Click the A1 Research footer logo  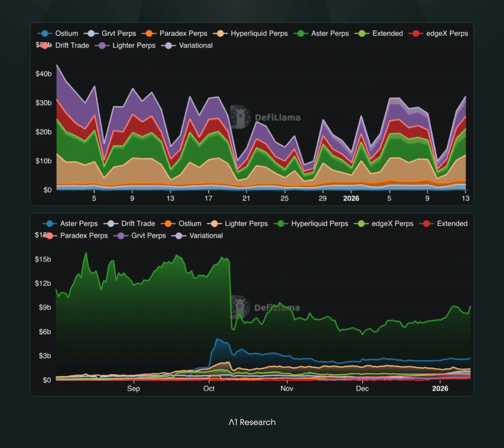252,422
